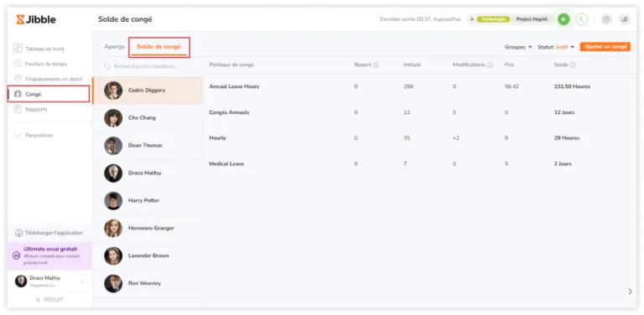644x315 pixels.
Task: Open the Groupes filter dropdown
Action: (x=518, y=47)
